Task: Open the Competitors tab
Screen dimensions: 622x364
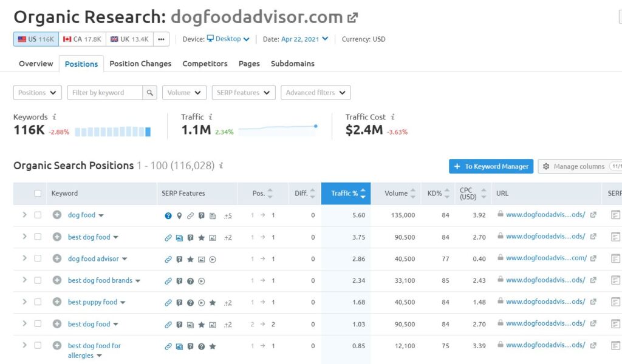Action: 205,64
